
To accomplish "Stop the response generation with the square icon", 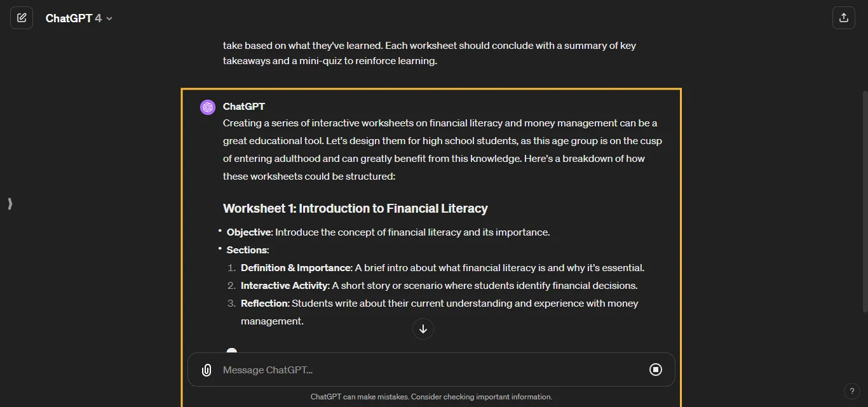I will [x=656, y=370].
